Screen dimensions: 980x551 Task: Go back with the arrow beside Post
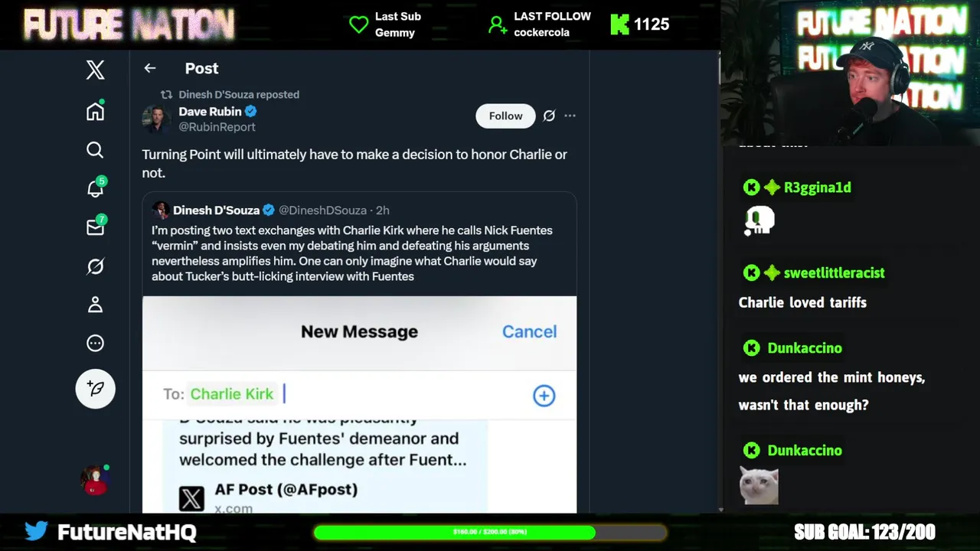[150, 68]
